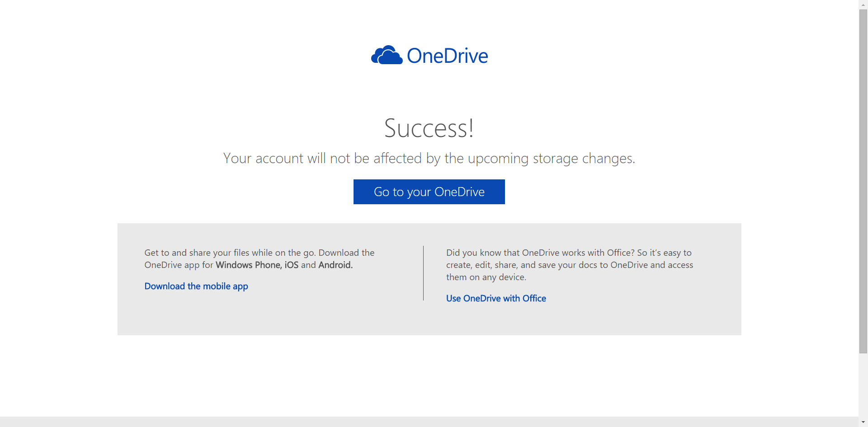This screenshot has height=427, width=868.
Task: Click the OneDrive wordmark text
Action: [448, 56]
